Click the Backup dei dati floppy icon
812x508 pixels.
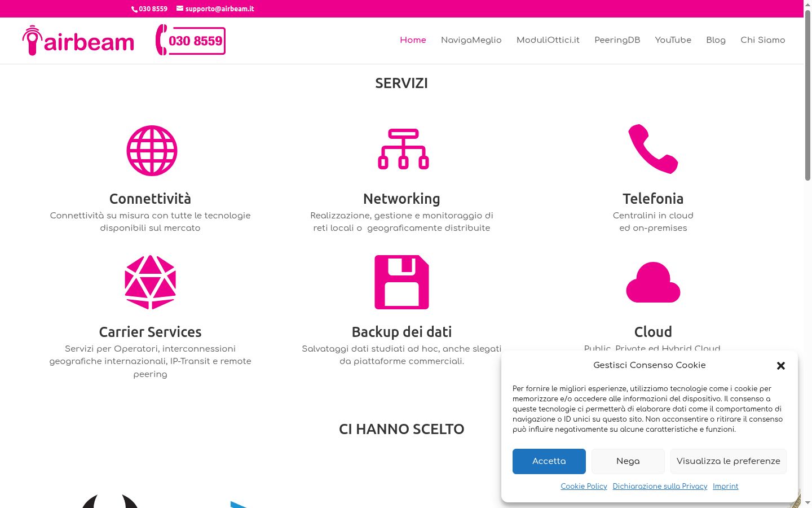coord(402,282)
